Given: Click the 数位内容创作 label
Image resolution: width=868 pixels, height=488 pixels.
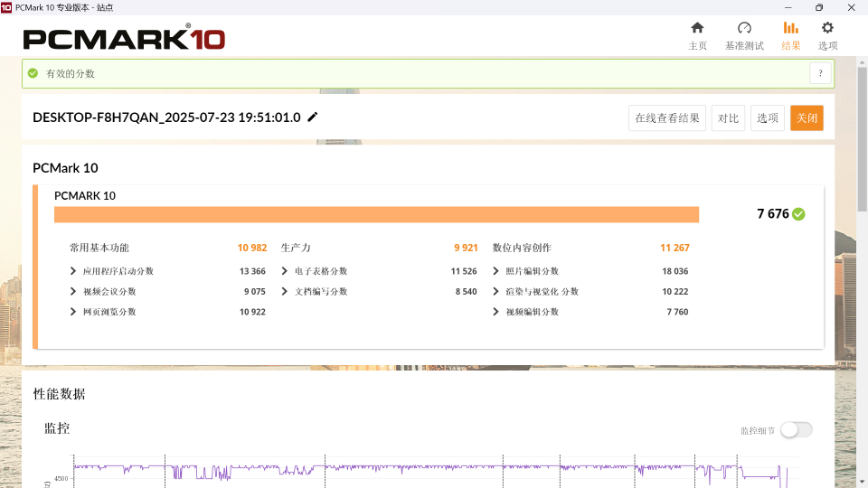Looking at the screenshot, I should (x=522, y=248).
